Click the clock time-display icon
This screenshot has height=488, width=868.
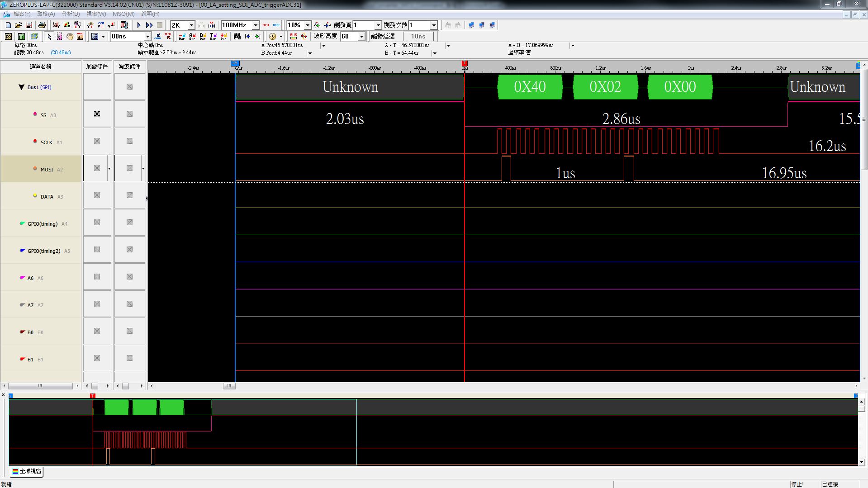coord(273,37)
